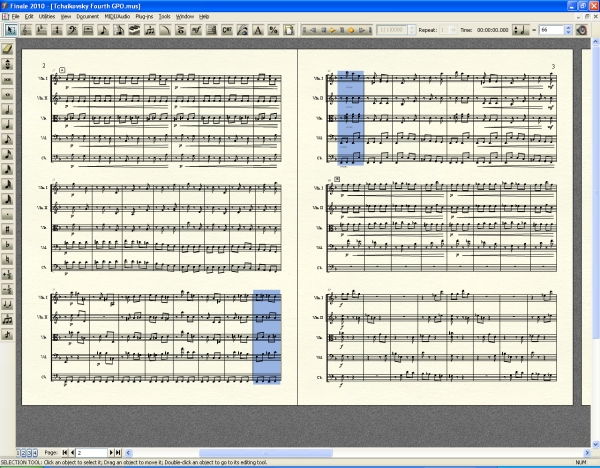Open the MIDI/Audio menu

pyautogui.click(x=117, y=16)
